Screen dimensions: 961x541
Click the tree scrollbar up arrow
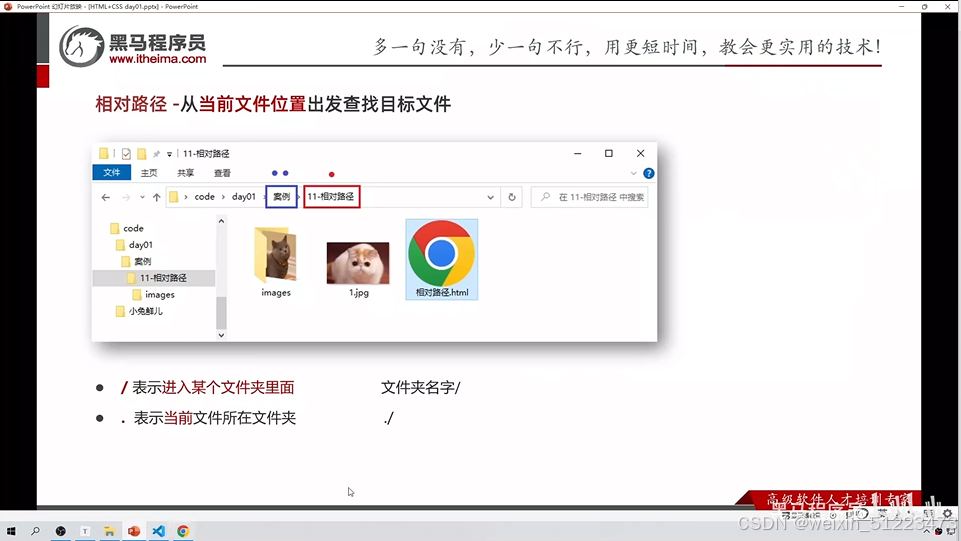click(x=221, y=221)
